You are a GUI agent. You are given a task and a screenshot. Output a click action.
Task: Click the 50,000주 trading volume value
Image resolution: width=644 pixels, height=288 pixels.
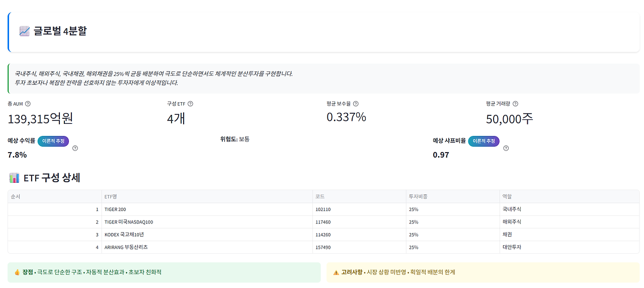(510, 119)
